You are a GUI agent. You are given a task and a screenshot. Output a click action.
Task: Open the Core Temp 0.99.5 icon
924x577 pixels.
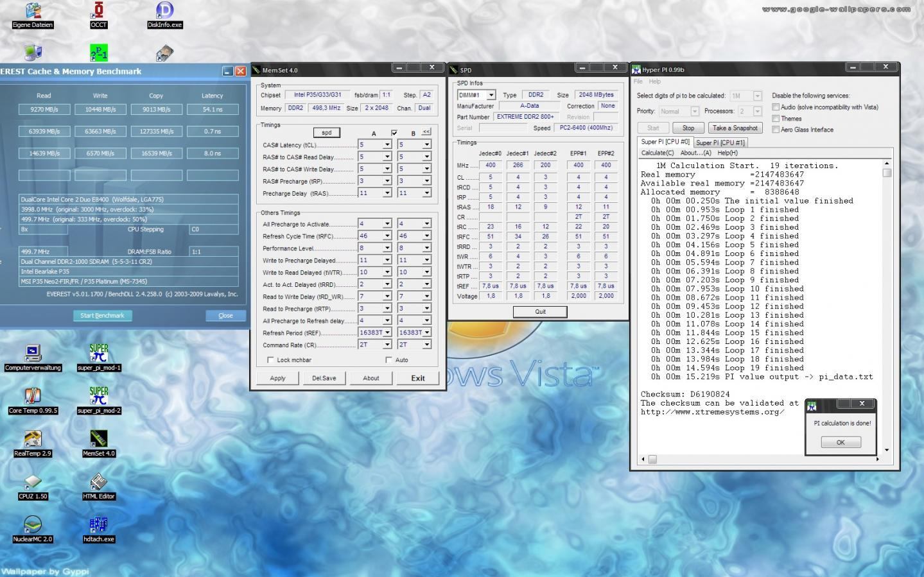33,401
